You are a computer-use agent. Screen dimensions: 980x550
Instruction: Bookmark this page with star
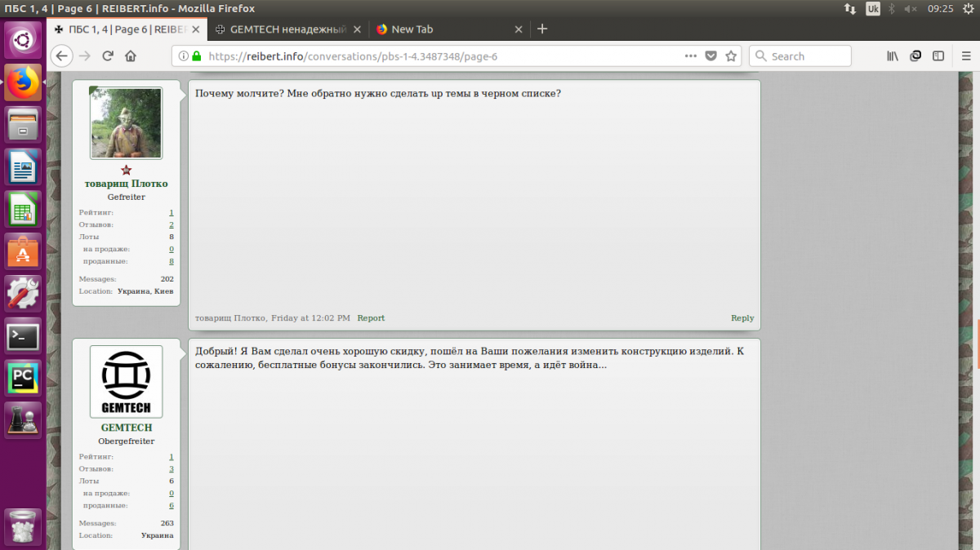pos(732,56)
